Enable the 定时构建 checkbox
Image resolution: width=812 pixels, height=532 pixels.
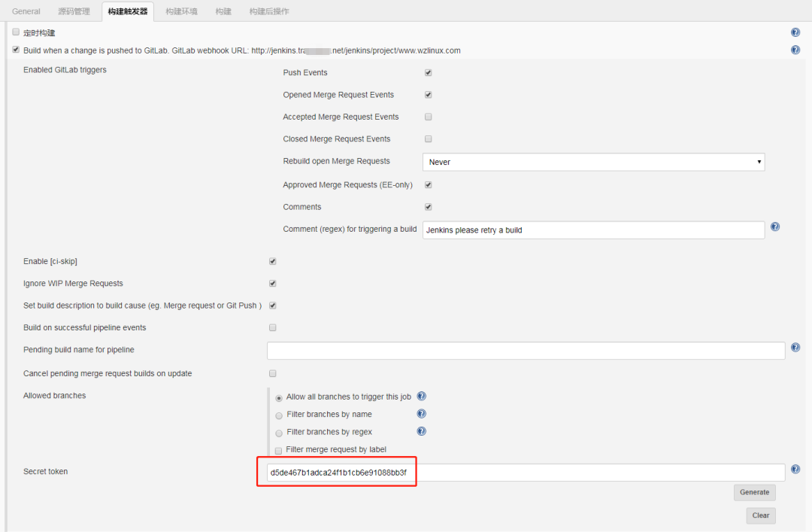tap(16, 32)
